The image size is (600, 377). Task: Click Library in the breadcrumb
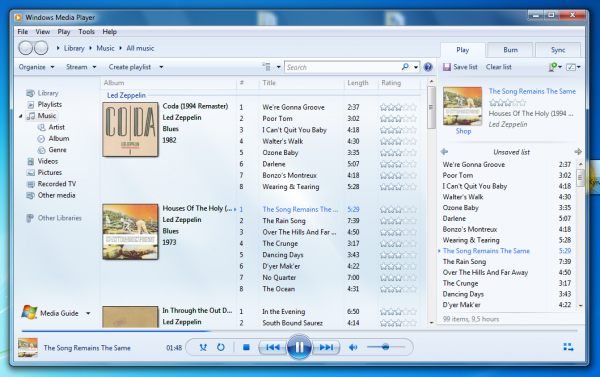pos(74,48)
